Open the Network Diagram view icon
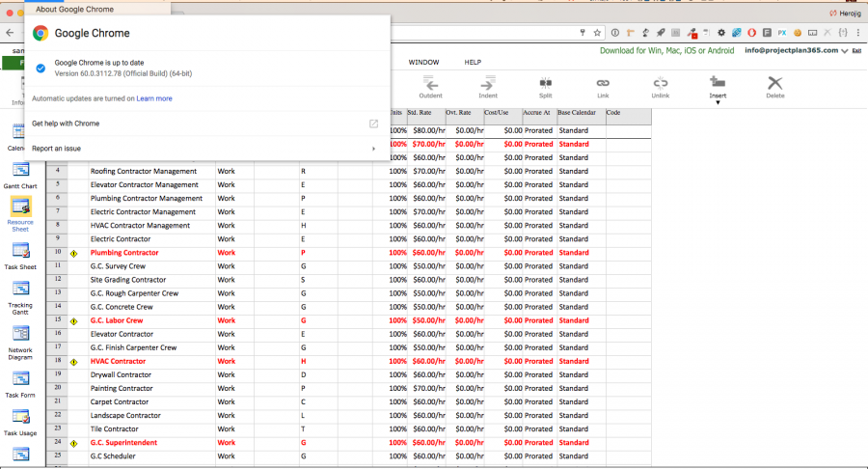Image resolution: width=868 pixels, height=469 pixels. coord(20,333)
